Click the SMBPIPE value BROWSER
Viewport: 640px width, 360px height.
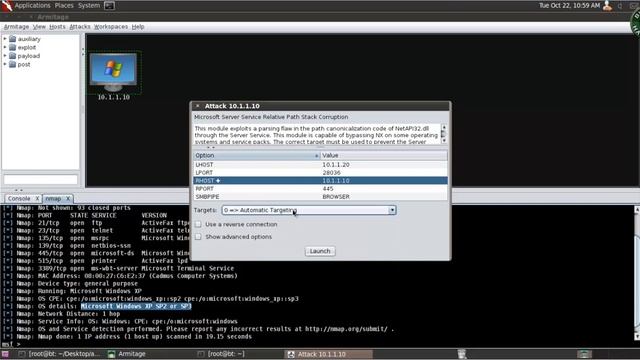pos(336,197)
